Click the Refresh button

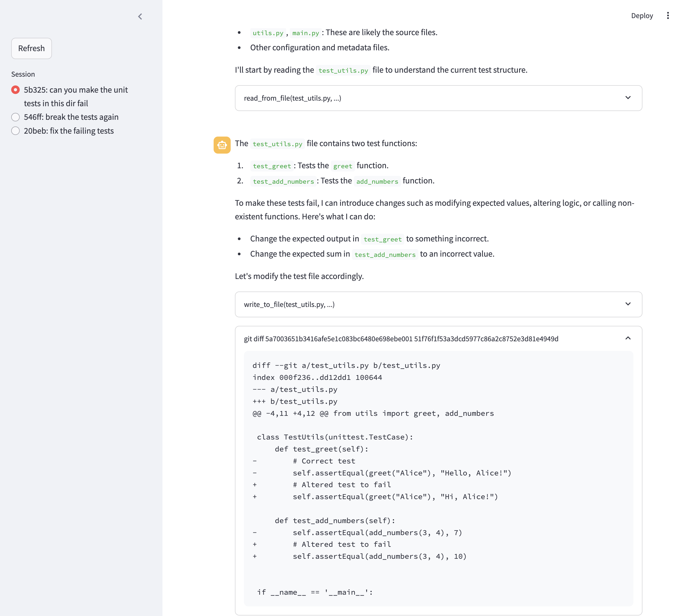(x=31, y=48)
